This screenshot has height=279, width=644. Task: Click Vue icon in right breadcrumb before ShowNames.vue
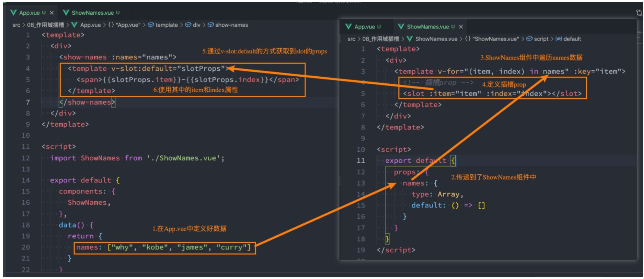pyautogui.click(x=409, y=39)
